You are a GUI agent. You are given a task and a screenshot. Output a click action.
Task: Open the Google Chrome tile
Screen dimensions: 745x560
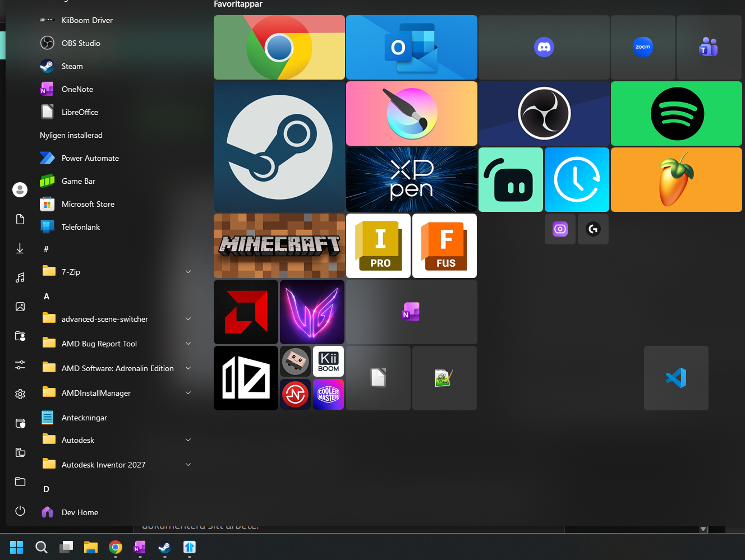279,48
